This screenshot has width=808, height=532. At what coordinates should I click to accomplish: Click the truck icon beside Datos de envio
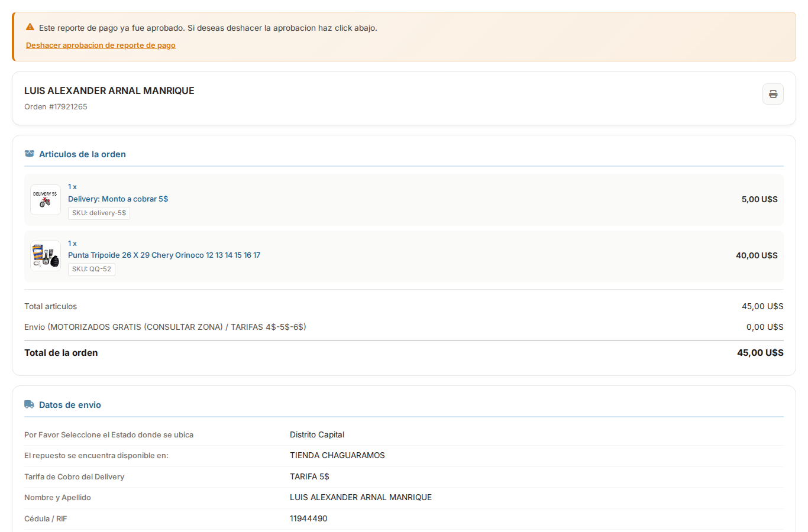[x=29, y=404]
